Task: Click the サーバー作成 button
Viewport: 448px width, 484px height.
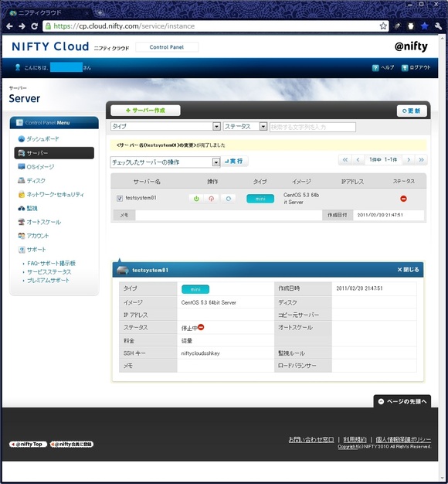Action: click(x=145, y=111)
